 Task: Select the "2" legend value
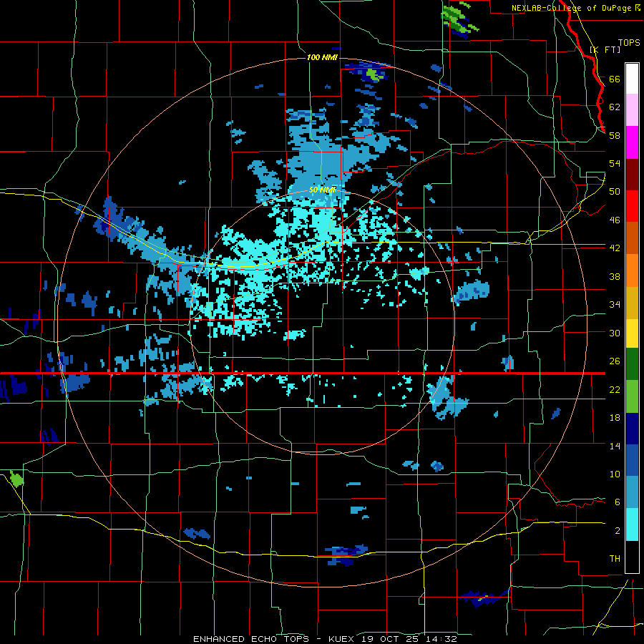(x=618, y=531)
